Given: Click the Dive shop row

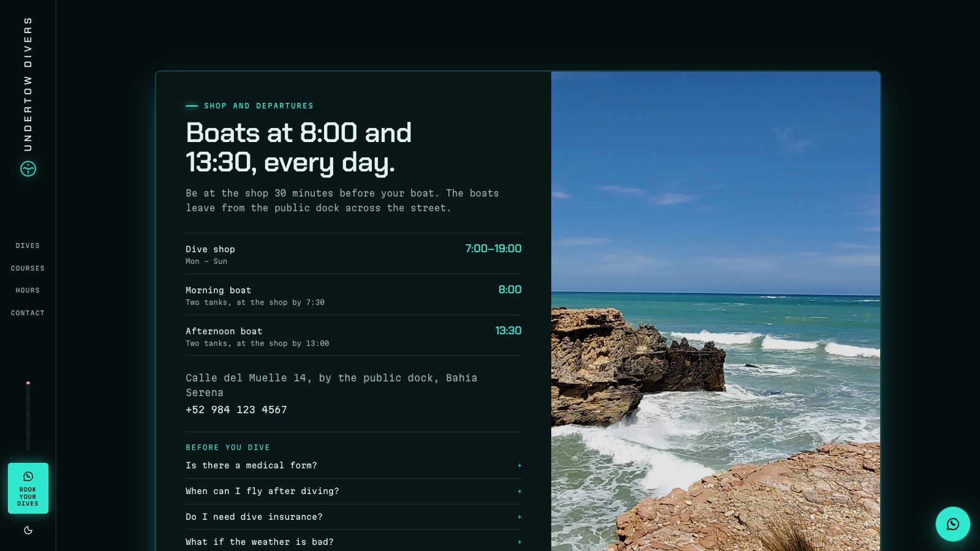Looking at the screenshot, I should [353, 254].
